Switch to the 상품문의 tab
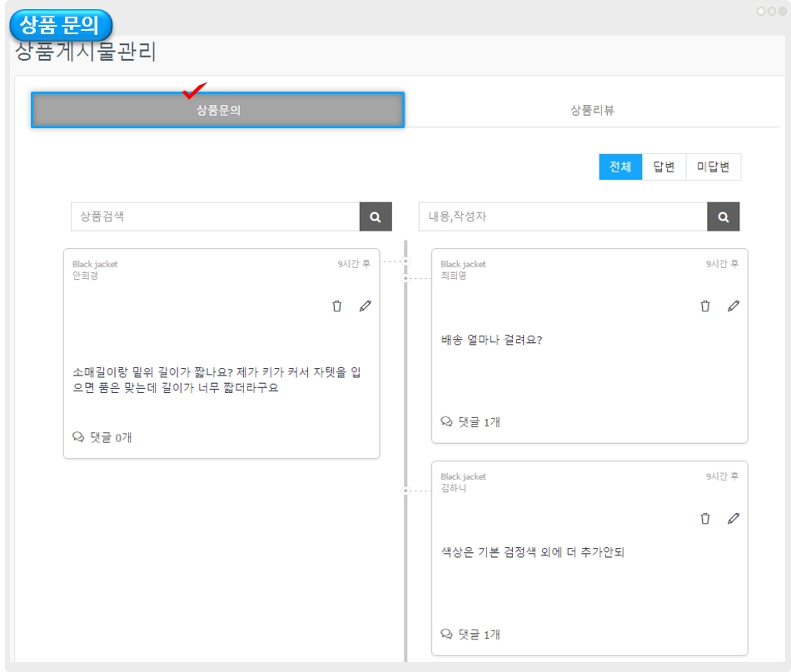The width and height of the screenshot is (791, 672). coord(218,110)
